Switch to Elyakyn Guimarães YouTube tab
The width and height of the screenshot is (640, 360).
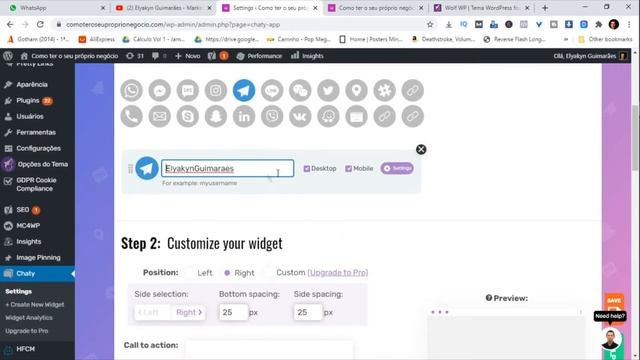[x=163, y=8]
